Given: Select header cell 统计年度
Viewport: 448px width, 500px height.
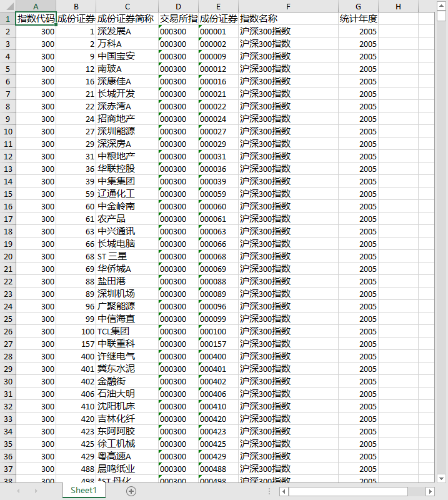Looking at the screenshot, I should click(358, 19).
